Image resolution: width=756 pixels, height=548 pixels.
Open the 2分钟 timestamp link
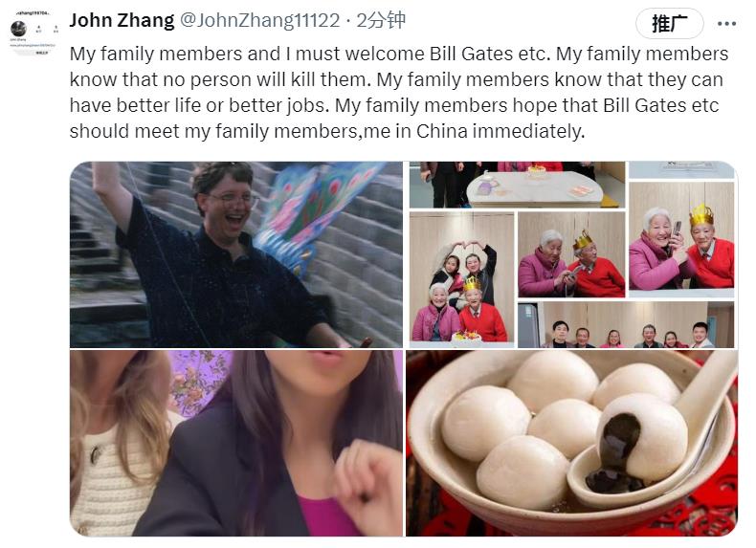[381, 20]
